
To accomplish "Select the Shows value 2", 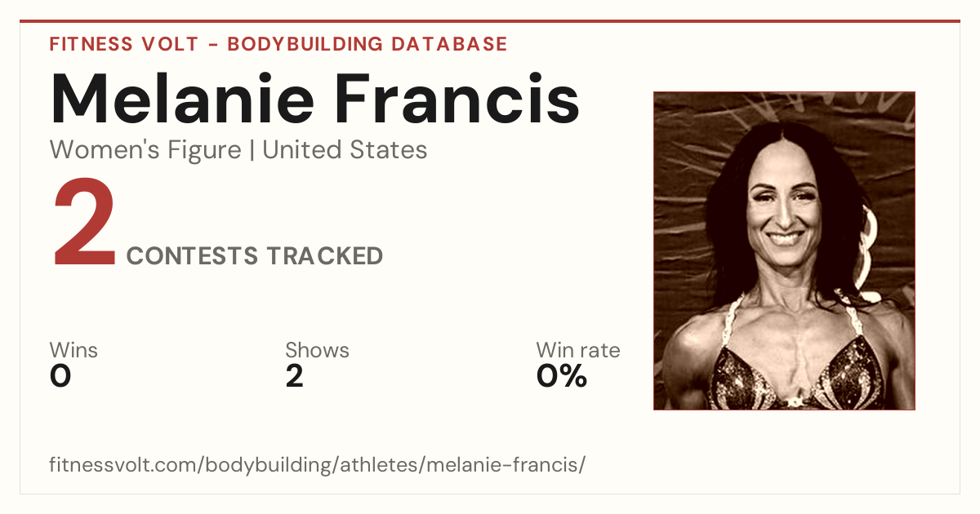I will [295, 376].
